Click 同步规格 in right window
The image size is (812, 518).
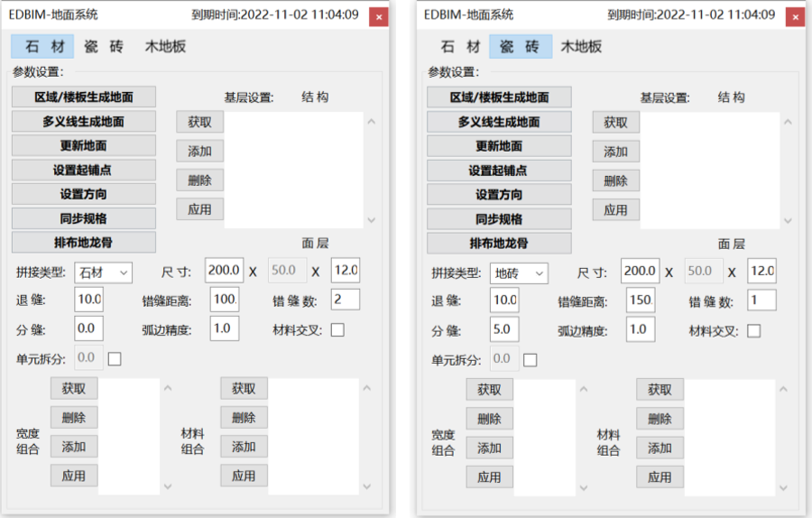[x=499, y=218]
